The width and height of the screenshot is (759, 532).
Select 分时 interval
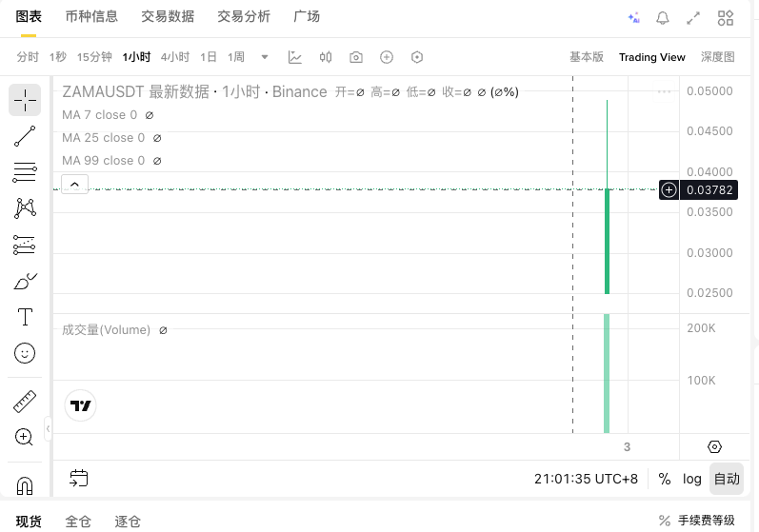(28, 57)
